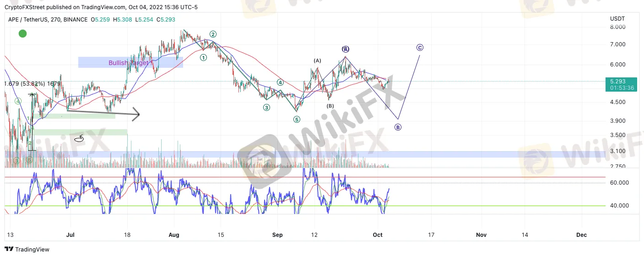Select the circled wave 3 label
The width and height of the screenshot is (644, 257).
point(267,107)
